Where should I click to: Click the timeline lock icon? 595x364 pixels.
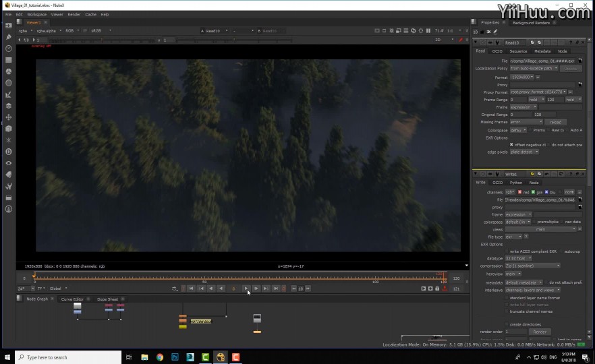[437, 289]
